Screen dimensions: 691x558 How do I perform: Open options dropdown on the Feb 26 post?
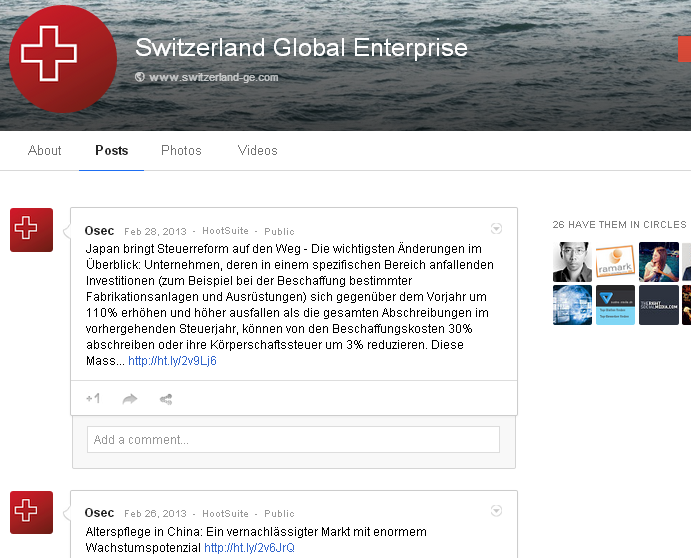click(496, 510)
